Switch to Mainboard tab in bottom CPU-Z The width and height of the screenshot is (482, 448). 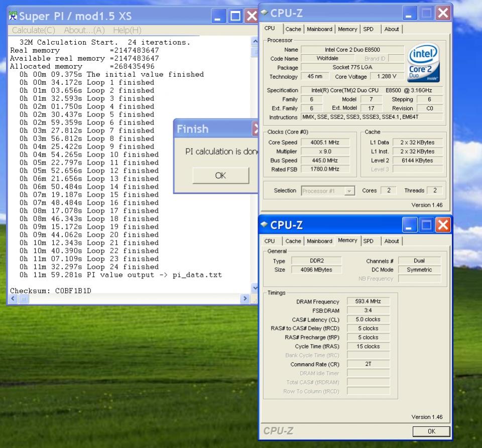319,241
